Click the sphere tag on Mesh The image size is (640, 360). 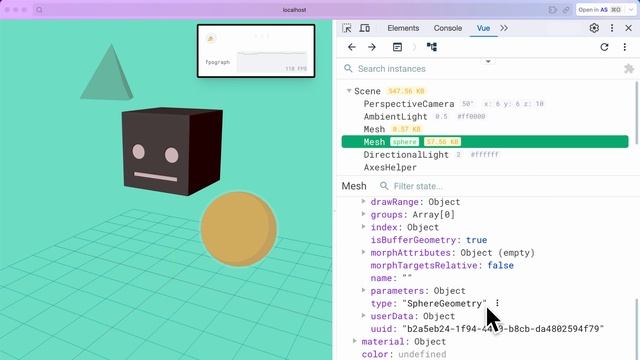(x=404, y=142)
